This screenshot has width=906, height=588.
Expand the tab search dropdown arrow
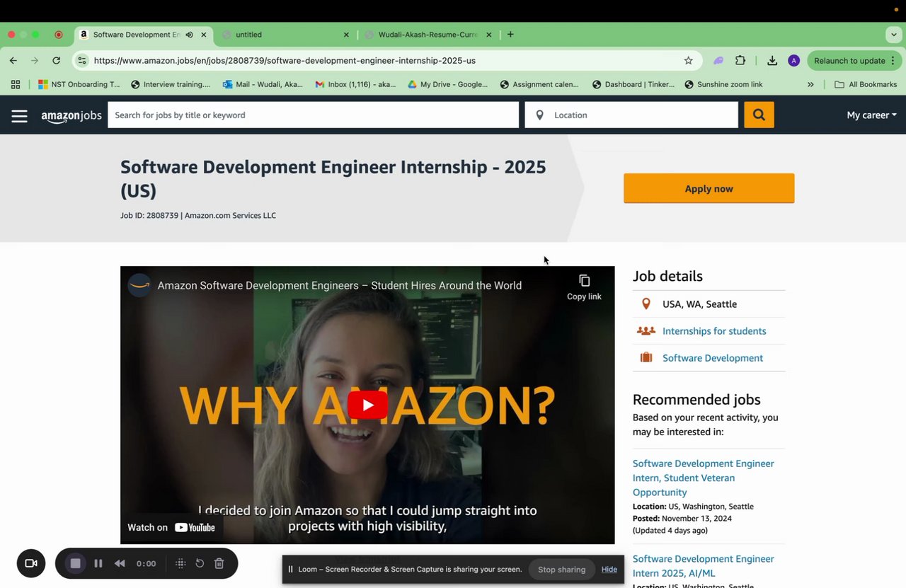tap(894, 34)
